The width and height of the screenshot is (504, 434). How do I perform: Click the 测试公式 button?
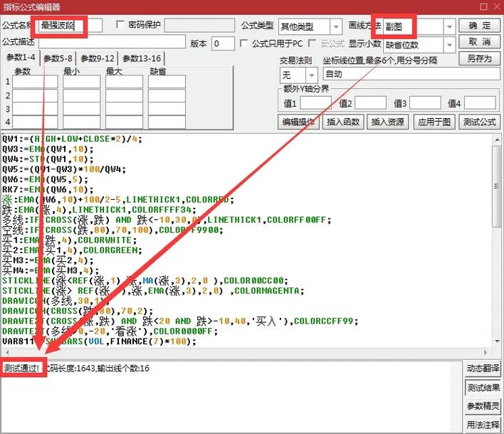point(480,122)
